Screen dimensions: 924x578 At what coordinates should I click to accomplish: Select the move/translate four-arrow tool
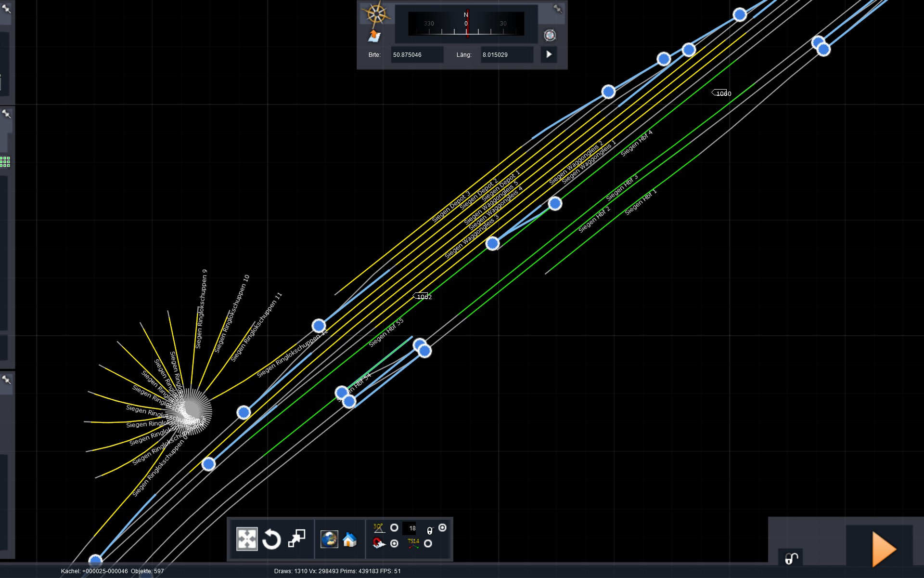[x=247, y=539]
